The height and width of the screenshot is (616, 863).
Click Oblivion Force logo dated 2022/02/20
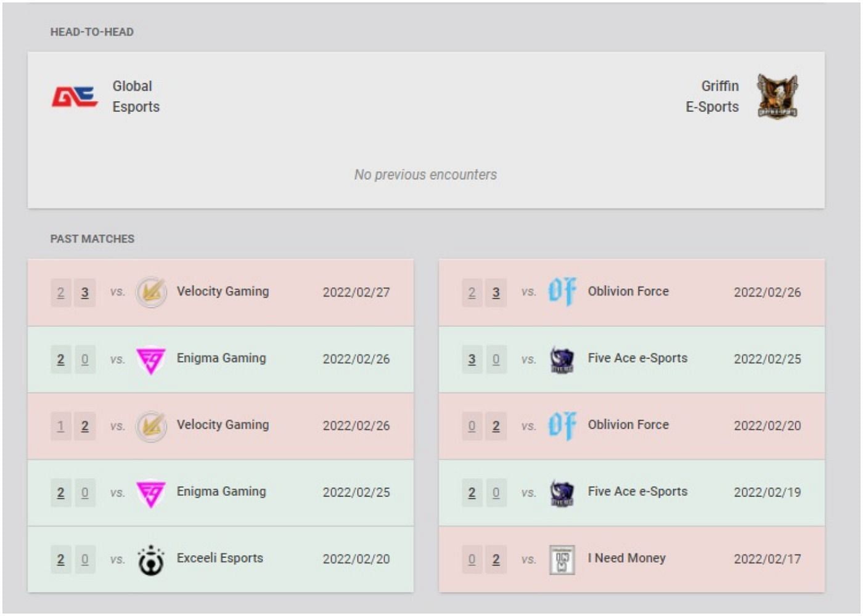pos(562,426)
